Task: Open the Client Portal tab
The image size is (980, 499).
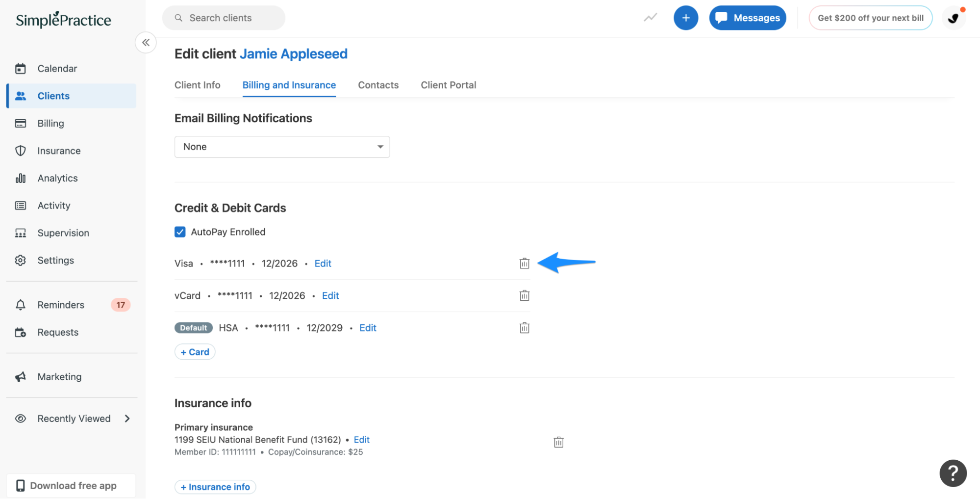Action: point(448,85)
